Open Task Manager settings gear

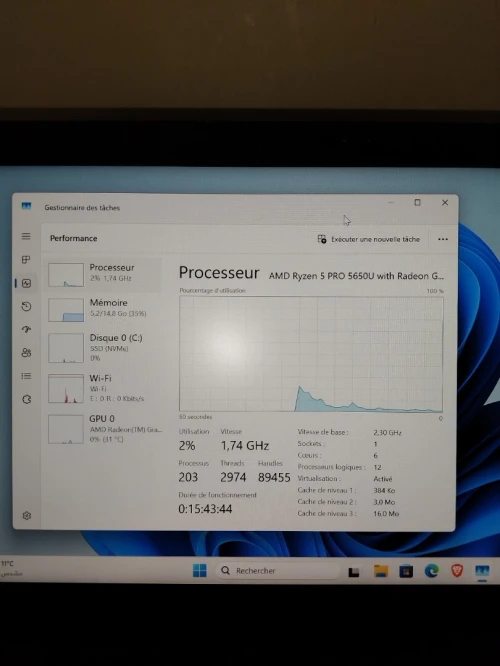[x=27, y=516]
